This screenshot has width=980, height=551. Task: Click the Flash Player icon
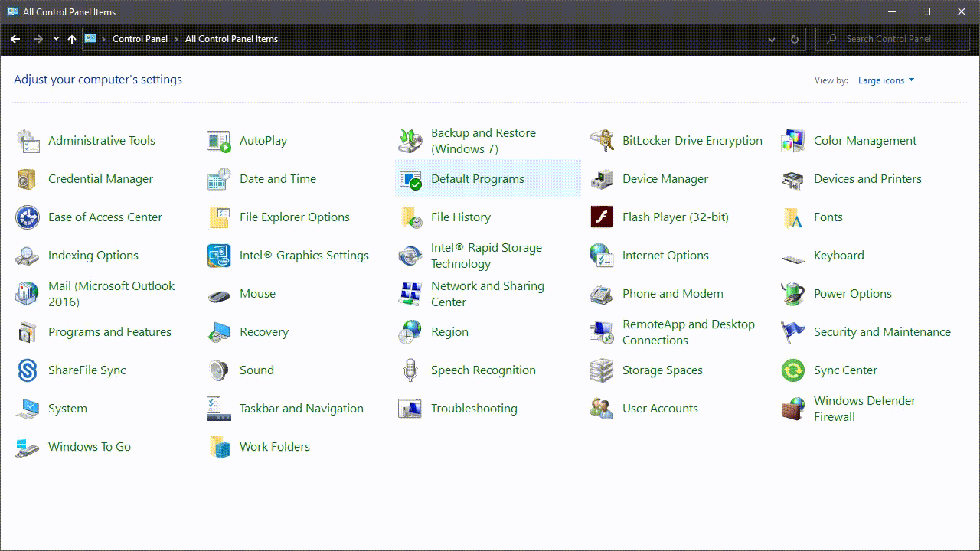tap(602, 217)
